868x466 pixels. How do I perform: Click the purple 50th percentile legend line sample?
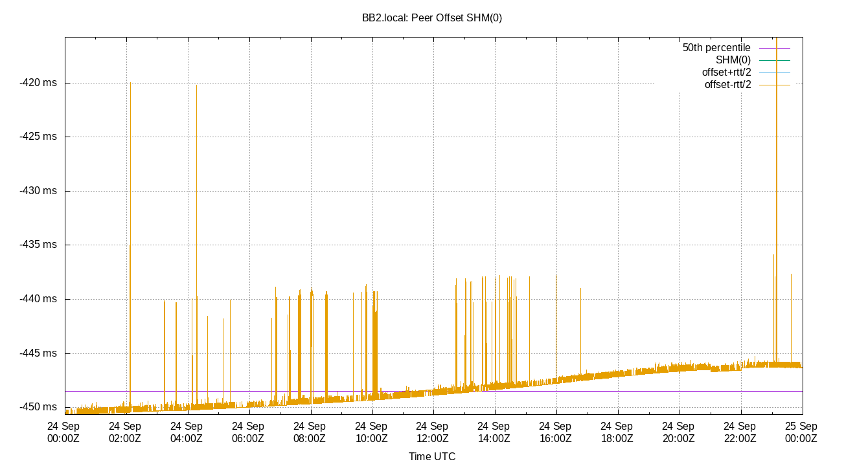tap(773, 48)
